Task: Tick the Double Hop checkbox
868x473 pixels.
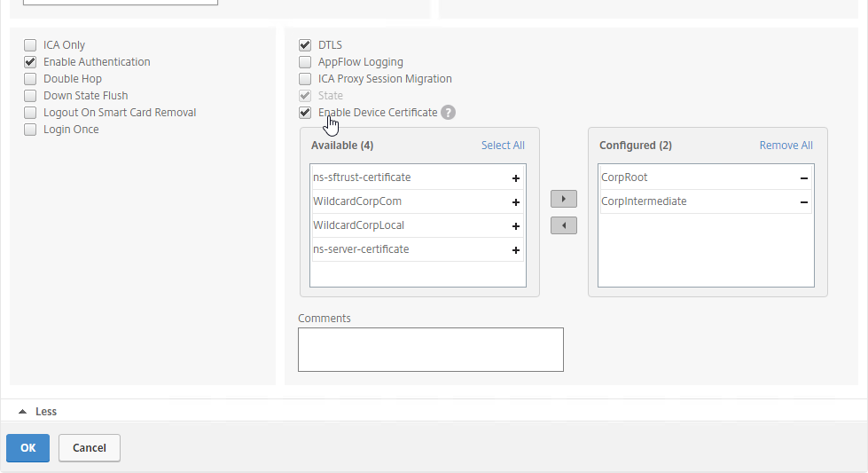Action: [30, 79]
